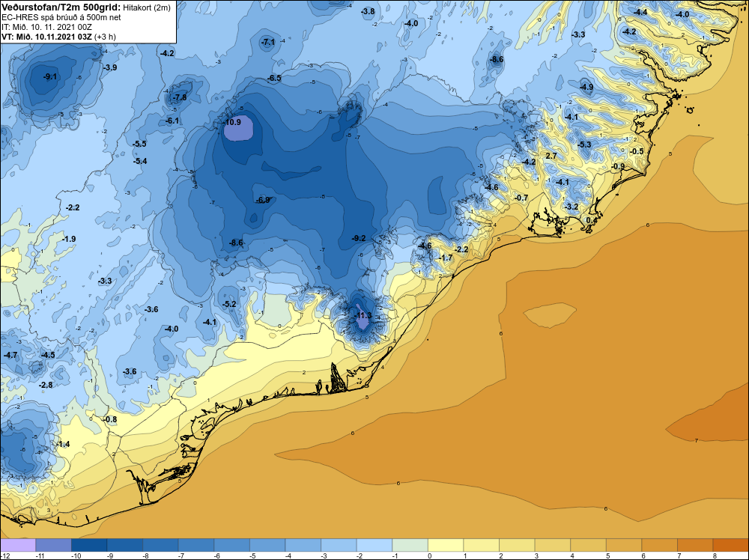Click the "-10.9" temperature value on the map
Screen dimensions: 749x560
click(233, 122)
